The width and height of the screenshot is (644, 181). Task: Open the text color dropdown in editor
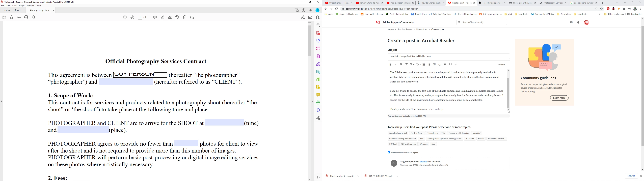(x=418, y=65)
